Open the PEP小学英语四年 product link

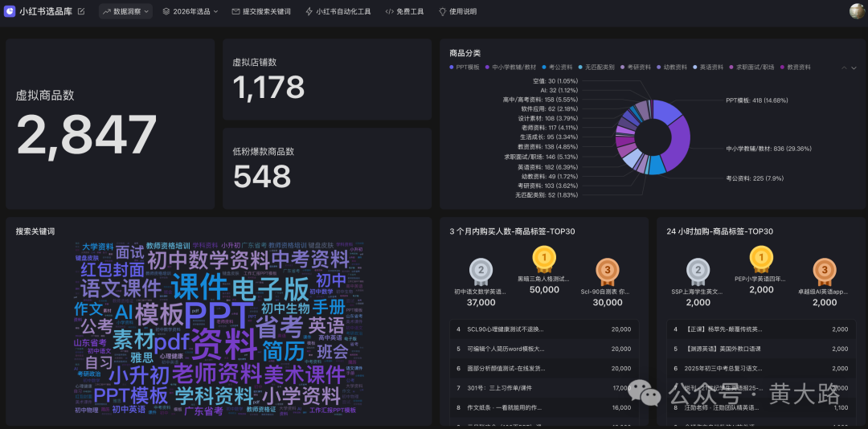[761, 279]
